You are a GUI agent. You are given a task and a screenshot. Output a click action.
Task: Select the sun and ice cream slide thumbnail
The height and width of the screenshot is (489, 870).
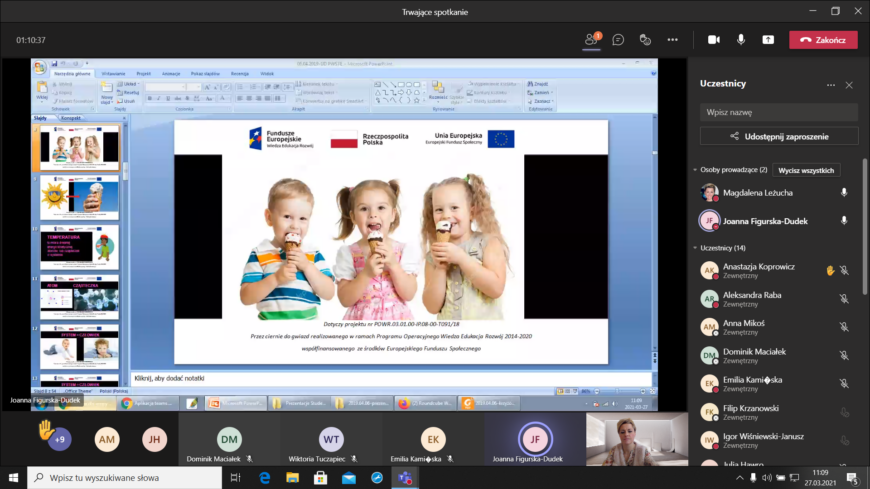(79, 198)
